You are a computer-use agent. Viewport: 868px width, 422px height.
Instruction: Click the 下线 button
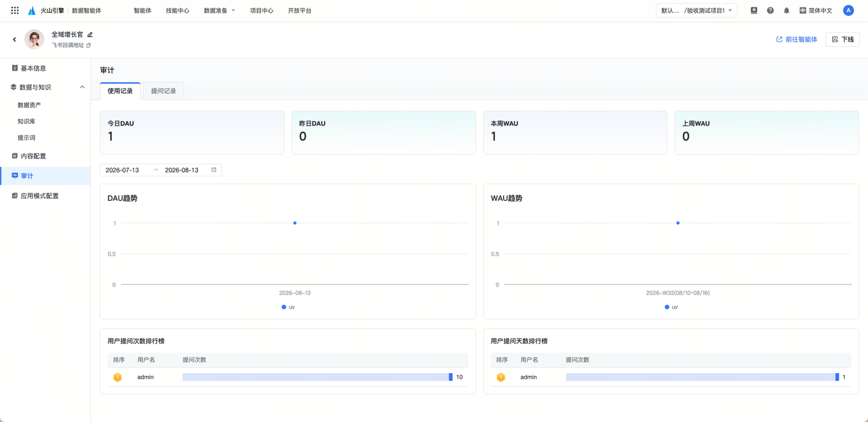(842, 39)
